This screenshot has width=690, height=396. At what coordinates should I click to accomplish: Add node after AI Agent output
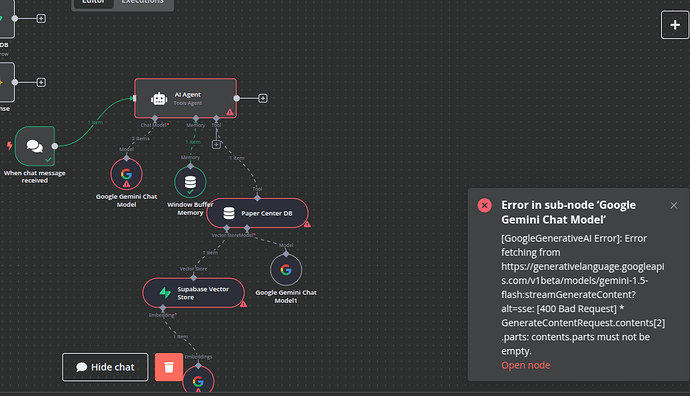click(x=263, y=98)
